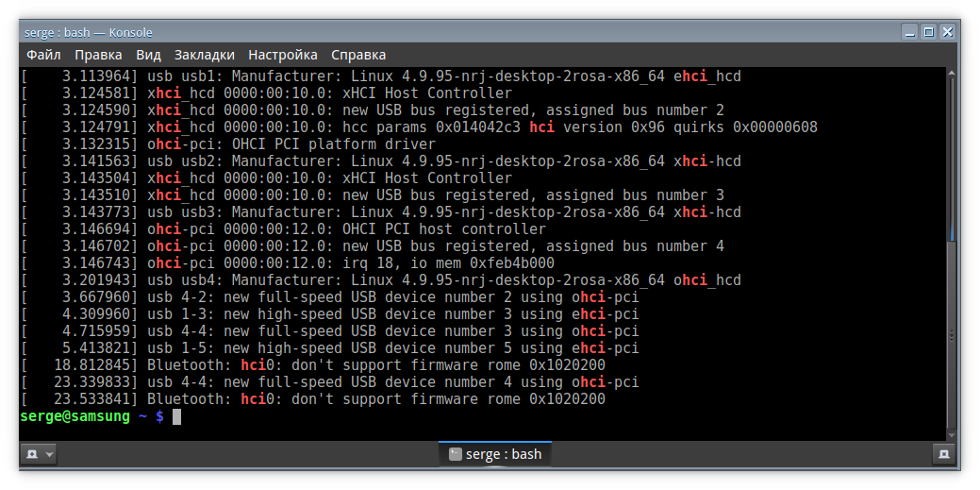Open the Закладки bookmarks menu
This screenshot has width=980, height=490.
coord(205,55)
